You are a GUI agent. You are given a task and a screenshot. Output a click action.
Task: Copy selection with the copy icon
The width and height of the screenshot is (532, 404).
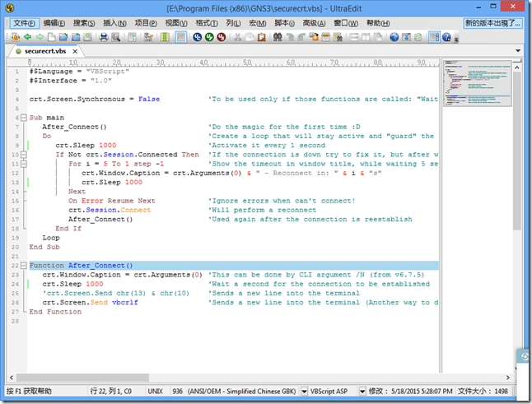pos(250,37)
